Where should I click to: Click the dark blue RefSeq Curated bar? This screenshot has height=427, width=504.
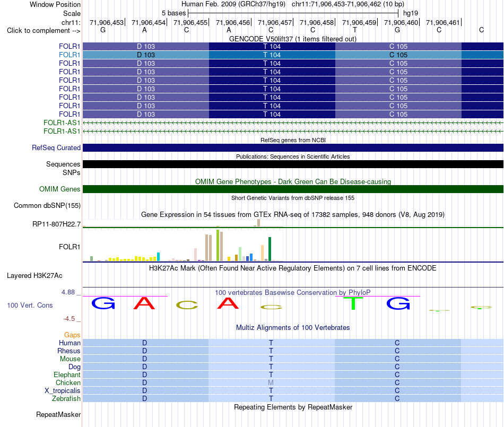click(293, 148)
